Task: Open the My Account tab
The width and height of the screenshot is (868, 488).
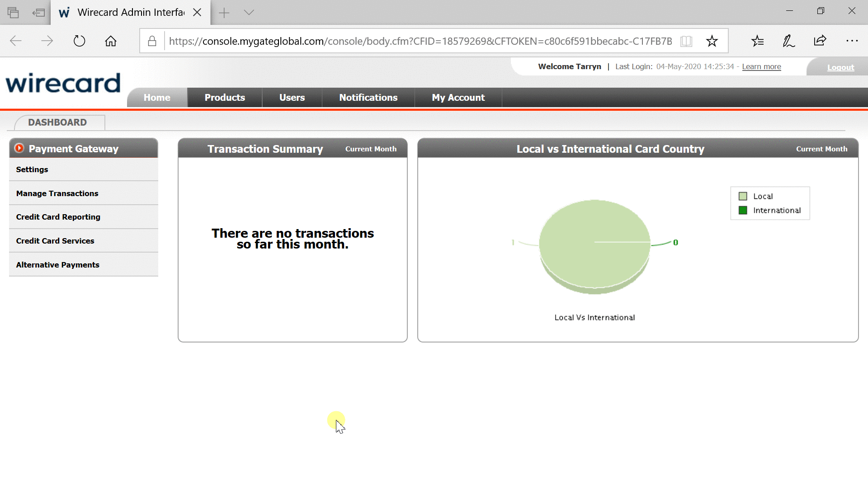Action: tap(458, 98)
